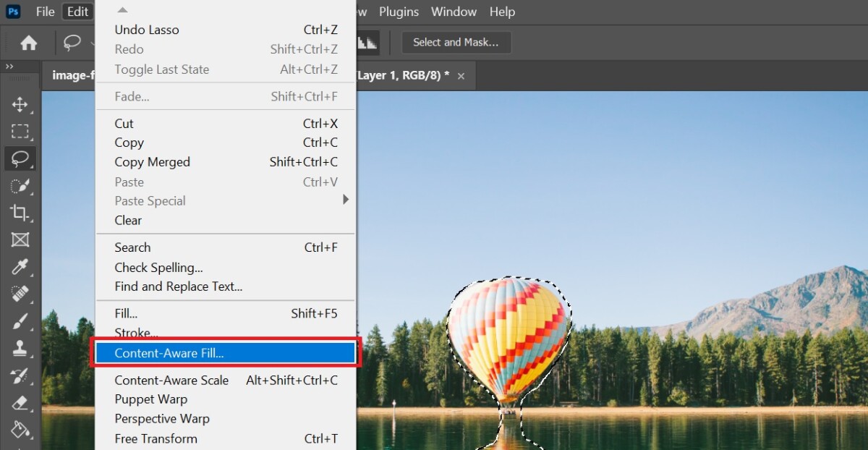
Task: Close the Layer 1 document tab
Action: tap(461, 76)
